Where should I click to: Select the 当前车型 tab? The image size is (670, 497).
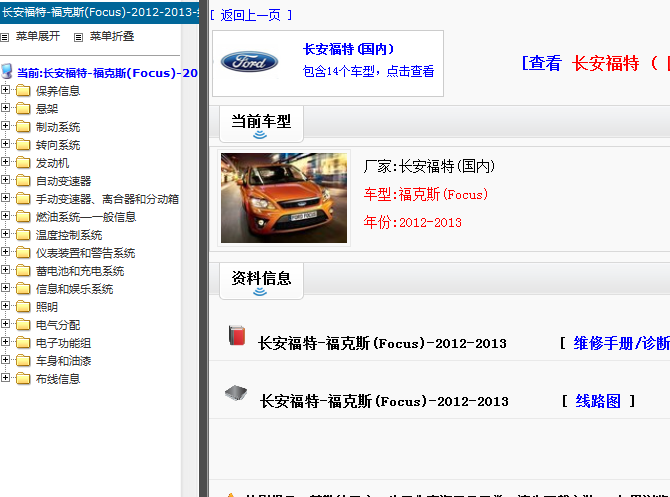[x=261, y=124]
